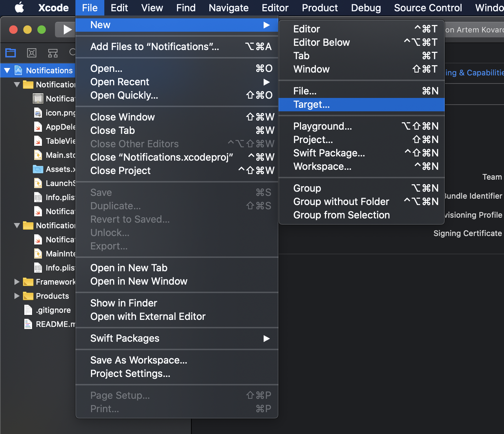Choose Target… from the New submenu
Image resolution: width=504 pixels, height=434 pixels.
pos(312,105)
